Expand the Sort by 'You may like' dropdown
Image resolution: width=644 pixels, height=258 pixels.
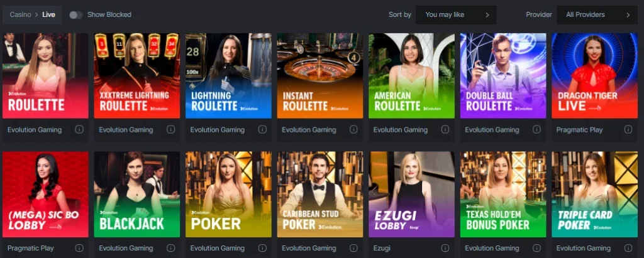456,15
